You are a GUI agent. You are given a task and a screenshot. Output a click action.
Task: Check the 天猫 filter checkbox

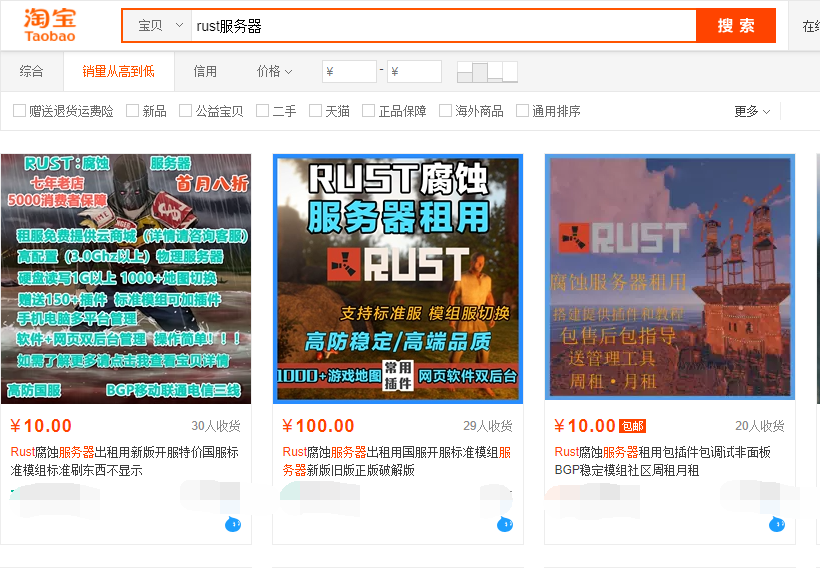pos(315,110)
